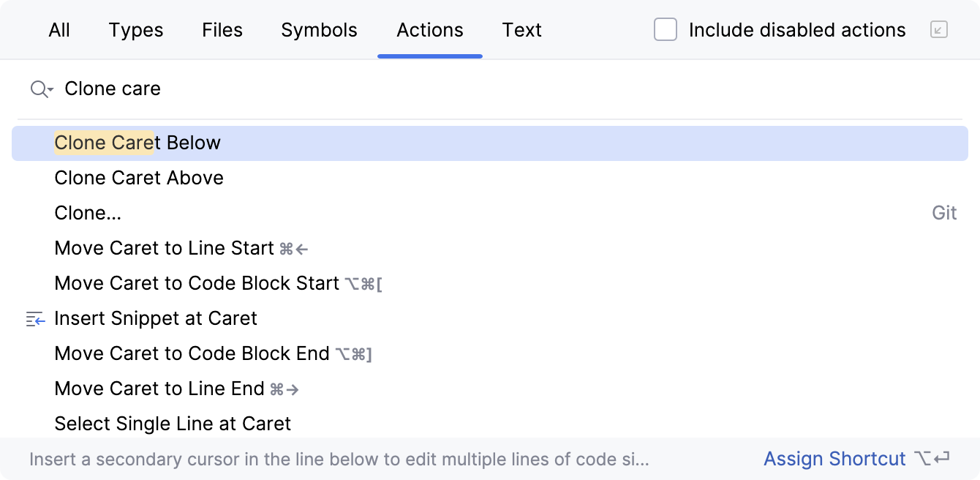The image size is (980, 480).
Task: Select Clone Caret Above action
Action: pos(139,178)
